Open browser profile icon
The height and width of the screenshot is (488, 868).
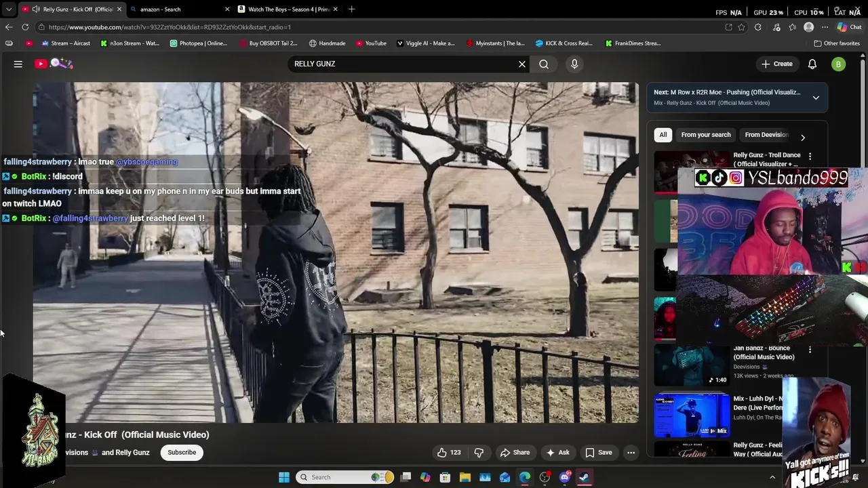[808, 27]
